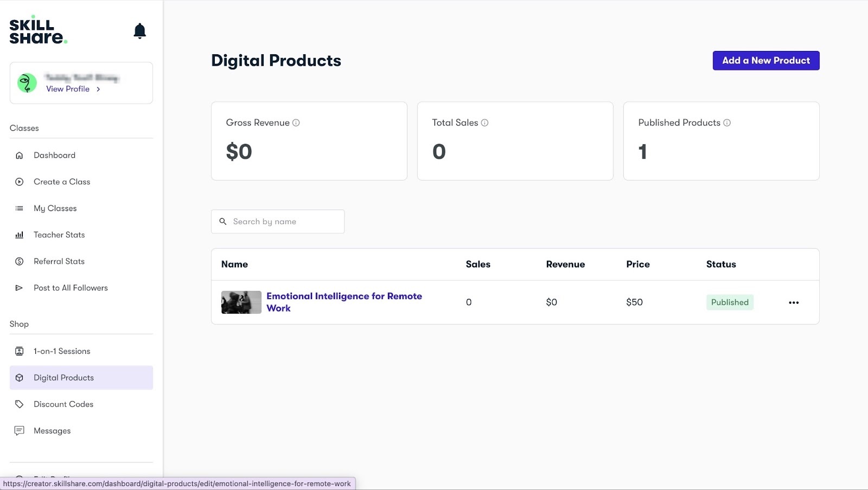Click the Gross Revenue info icon
Screen dimensions: 868x490
(x=296, y=123)
